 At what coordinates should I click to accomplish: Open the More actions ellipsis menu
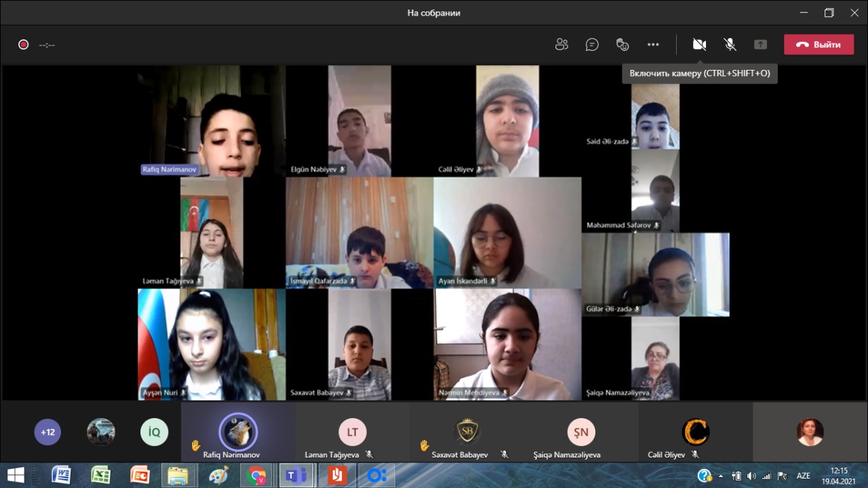[x=653, y=45]
